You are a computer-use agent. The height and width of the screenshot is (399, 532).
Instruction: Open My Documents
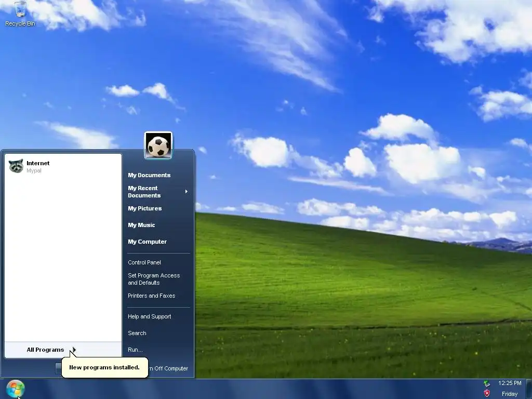click(149, 175)
